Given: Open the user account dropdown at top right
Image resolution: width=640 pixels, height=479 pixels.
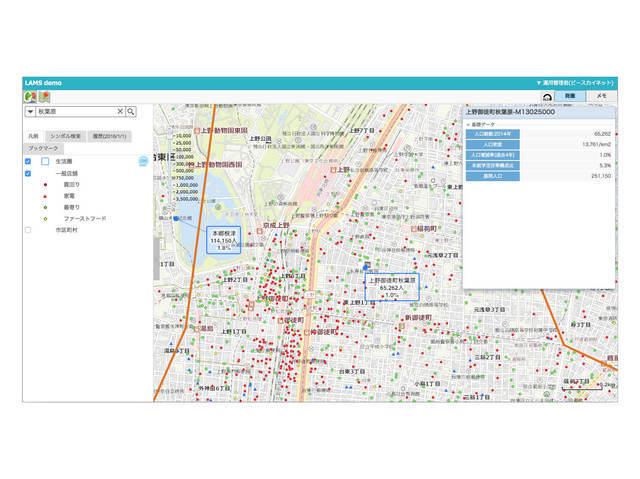Looking at the screenshot, I should [x=575, y=83].
